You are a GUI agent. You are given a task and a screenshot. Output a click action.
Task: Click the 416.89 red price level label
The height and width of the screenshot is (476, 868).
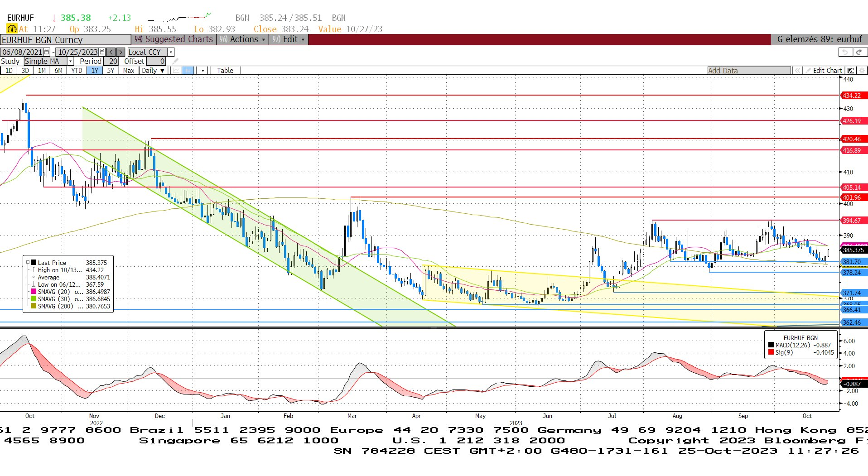tap(854, 150)
